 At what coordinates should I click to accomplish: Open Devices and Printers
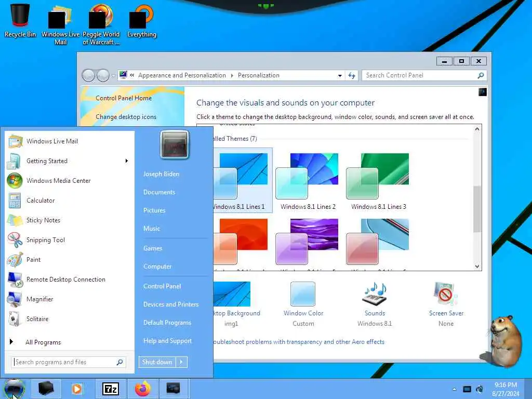170,304
